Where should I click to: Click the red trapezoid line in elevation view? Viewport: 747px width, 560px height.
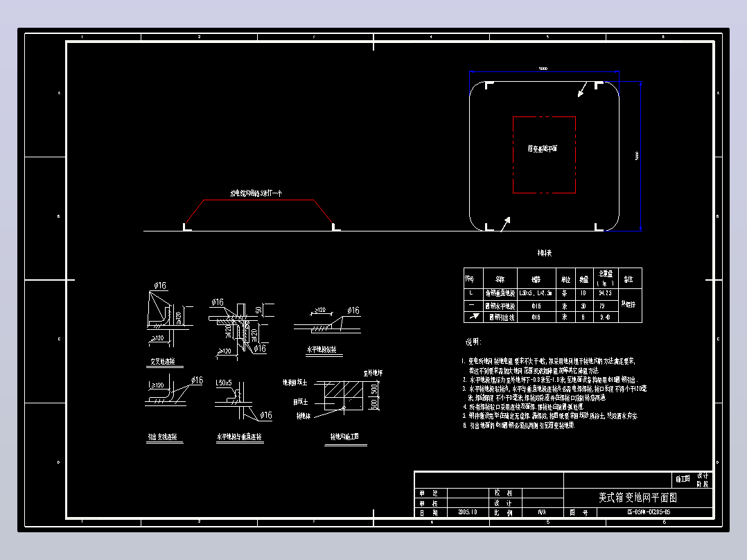pyautogui.click(x=258, y=200)
